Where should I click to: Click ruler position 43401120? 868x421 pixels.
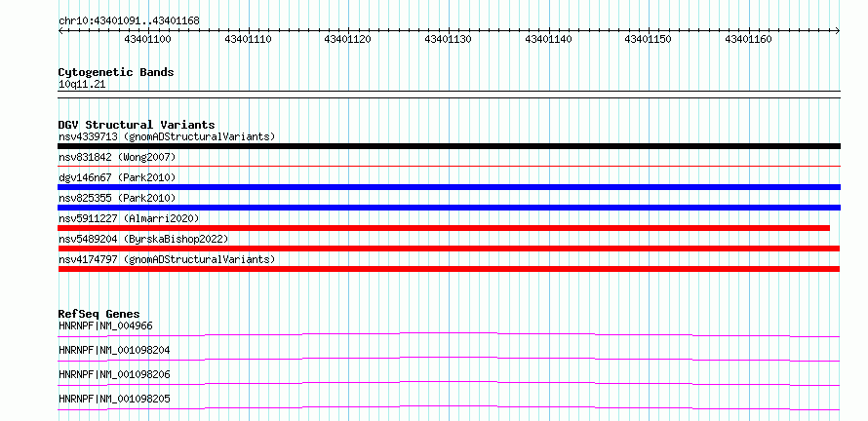pyautogui.click(x=347, y=39)
